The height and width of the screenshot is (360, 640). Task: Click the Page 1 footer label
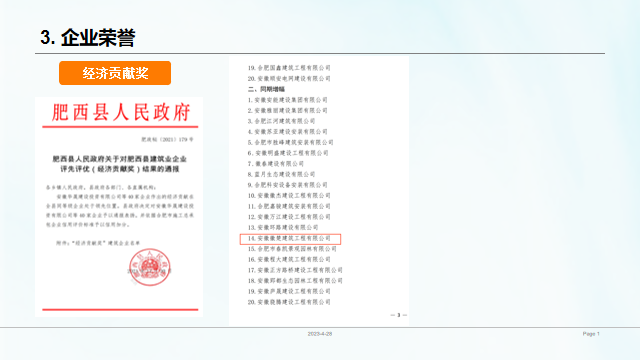[591, 334]
